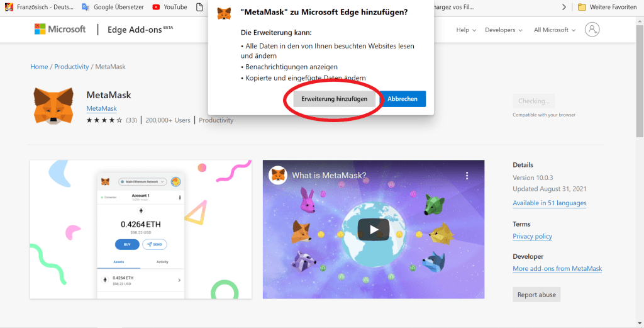Click the Report abuse button
This screenshot has width=644, height=328.
click(536, 295)
